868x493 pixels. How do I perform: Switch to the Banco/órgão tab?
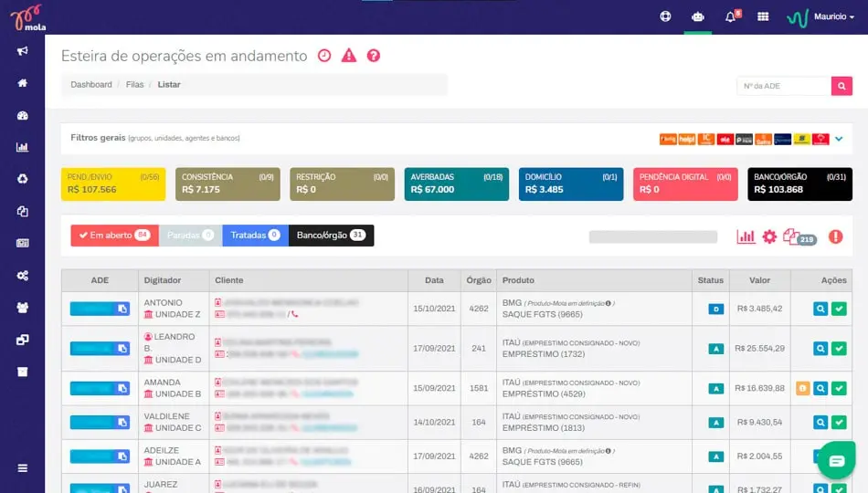coord(331,236)
